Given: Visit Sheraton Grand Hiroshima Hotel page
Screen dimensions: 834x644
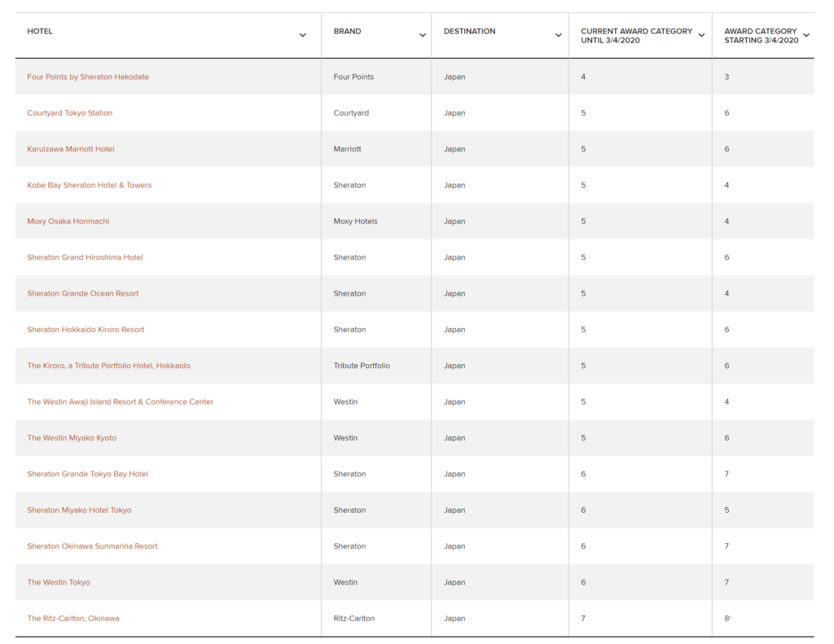Looking at the screenshot, I should (85, 257).
